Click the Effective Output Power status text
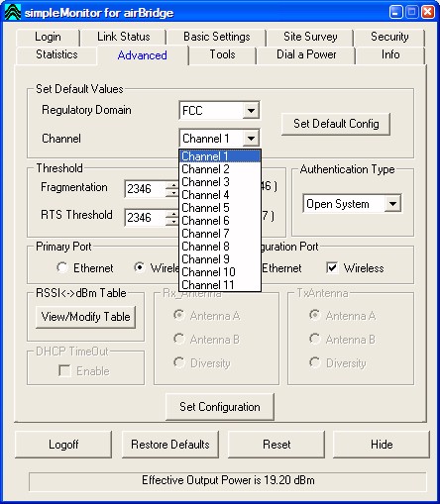Screen dimensions: 440x504 point(228,480)
